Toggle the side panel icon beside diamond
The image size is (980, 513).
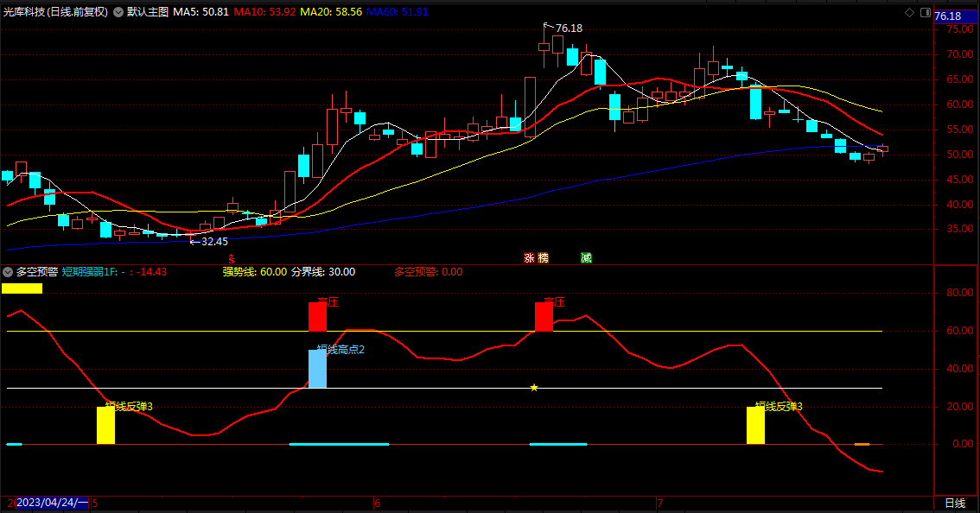pyautogui.click(x=926, y=12)
